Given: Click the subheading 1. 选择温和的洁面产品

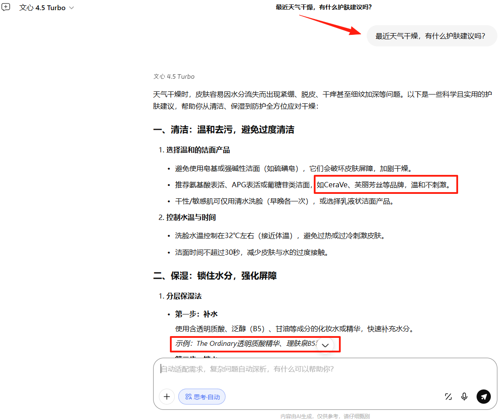Looking at the screenshot, I should [194, 150].
